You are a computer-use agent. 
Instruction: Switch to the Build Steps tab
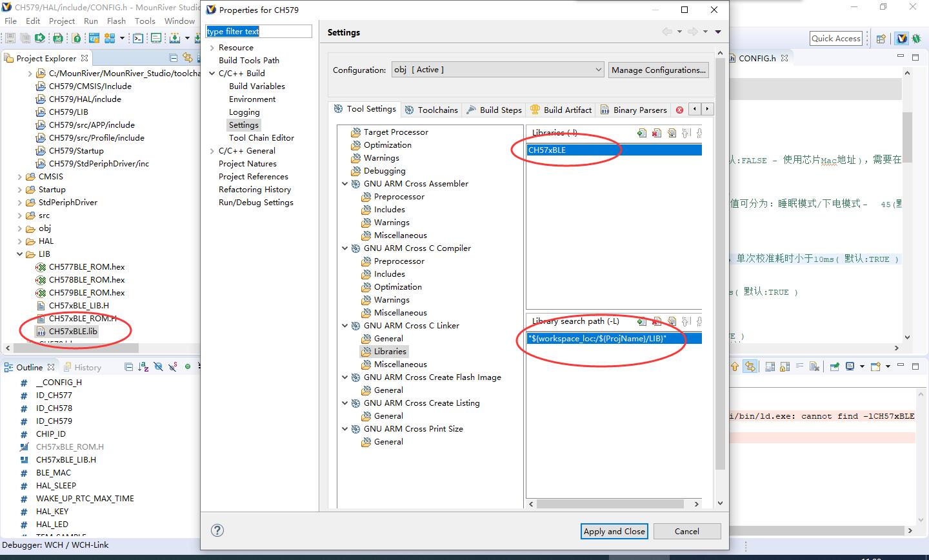pos(494,110)
